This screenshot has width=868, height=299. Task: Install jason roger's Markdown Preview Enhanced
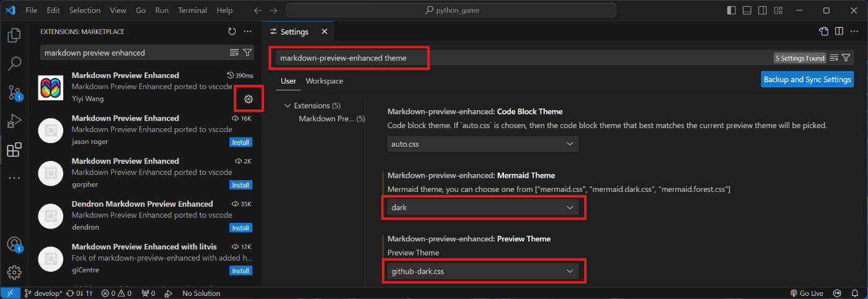coord(241,142)
